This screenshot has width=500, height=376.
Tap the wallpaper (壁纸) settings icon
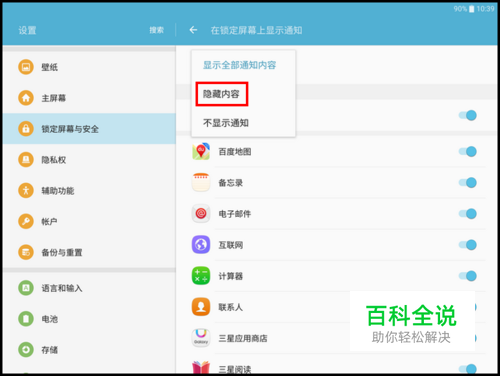26,67
